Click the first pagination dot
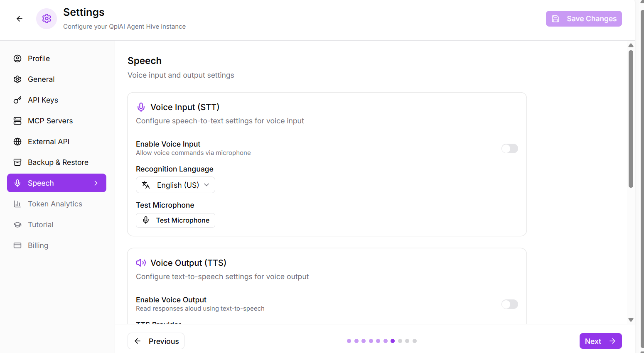Viewport: 644px width, 353px height. point(349,341)
